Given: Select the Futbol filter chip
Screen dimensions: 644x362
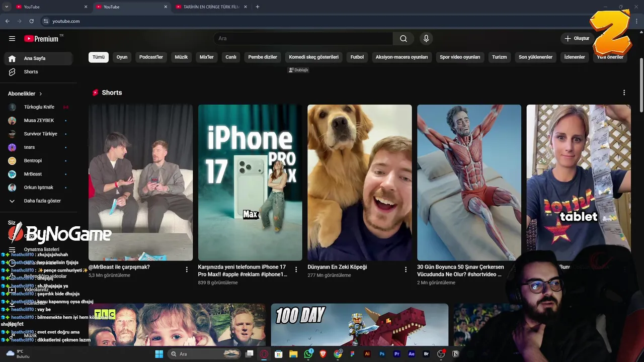Looking at the screenshot, I should pos(357,57).
